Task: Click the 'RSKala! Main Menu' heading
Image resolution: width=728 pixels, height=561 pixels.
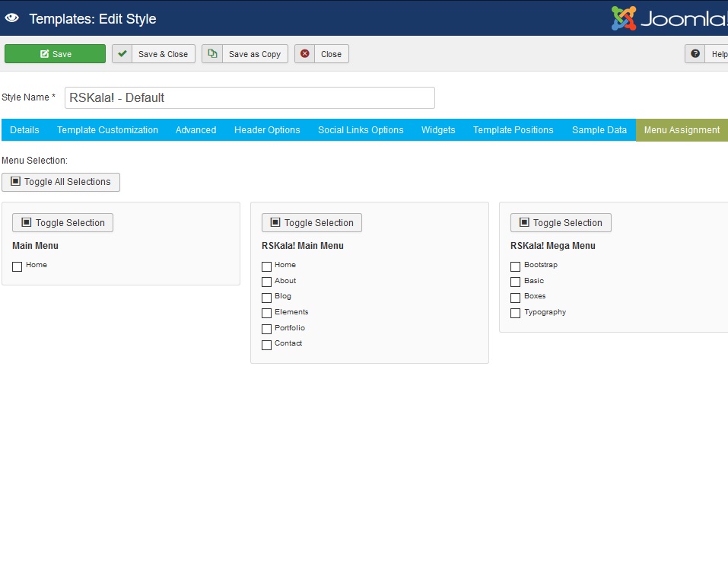Action: (x=303, y=246)
